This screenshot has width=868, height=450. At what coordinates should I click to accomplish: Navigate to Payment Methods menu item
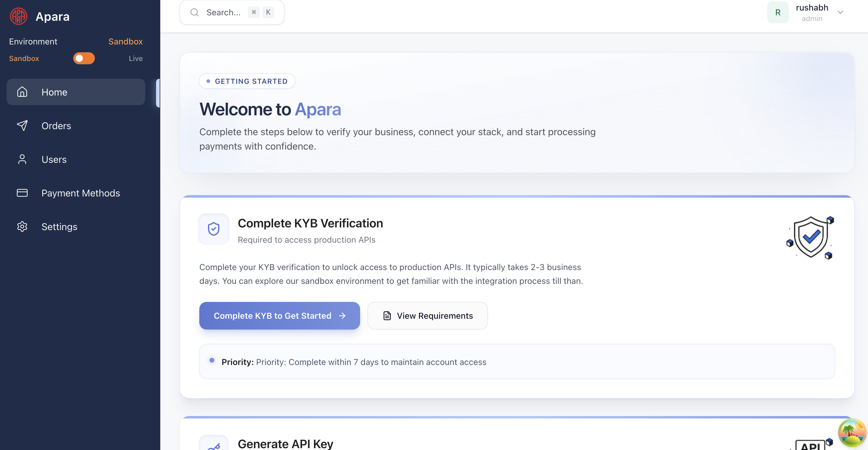click(x=80, y=193)
